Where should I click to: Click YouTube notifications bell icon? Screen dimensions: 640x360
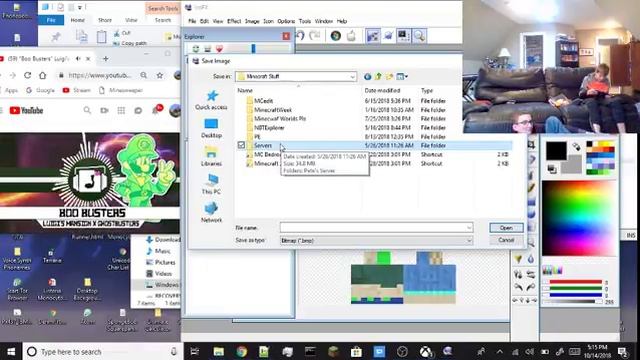(156, 110)
